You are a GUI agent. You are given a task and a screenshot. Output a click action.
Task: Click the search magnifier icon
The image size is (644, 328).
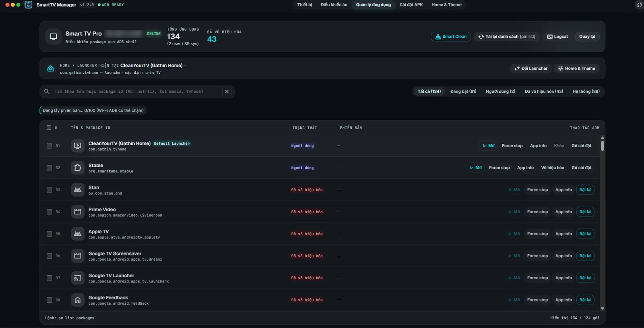click(47, 91)
